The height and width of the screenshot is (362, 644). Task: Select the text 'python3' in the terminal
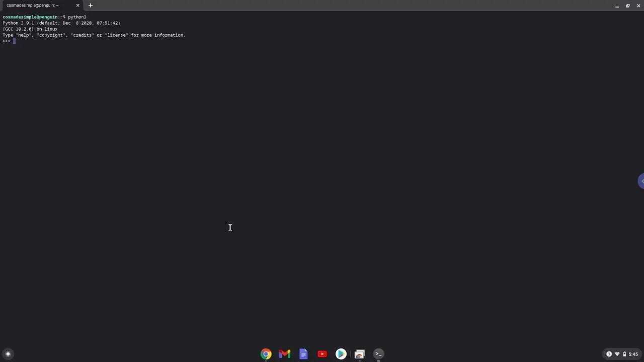(76, 17)
